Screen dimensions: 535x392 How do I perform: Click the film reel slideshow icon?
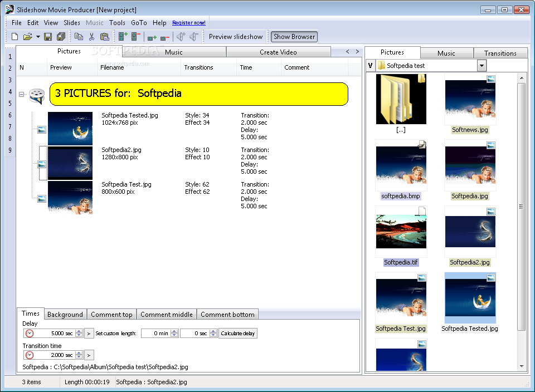[37, 95]
